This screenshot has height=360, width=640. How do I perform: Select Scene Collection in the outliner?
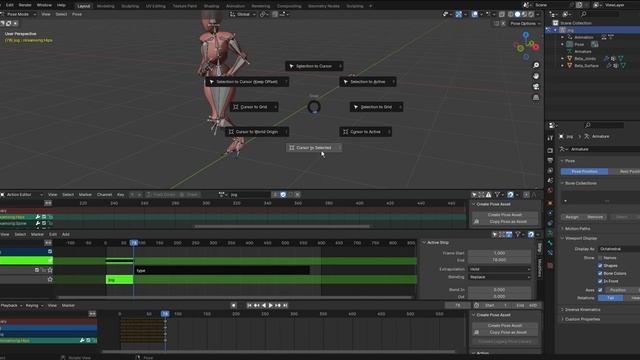pyautogui.click(x=576, y=23)
